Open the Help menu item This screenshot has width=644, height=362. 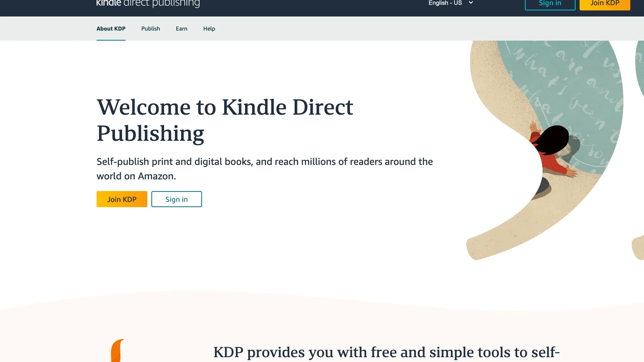pyautogui.click(x=209, y=29)
